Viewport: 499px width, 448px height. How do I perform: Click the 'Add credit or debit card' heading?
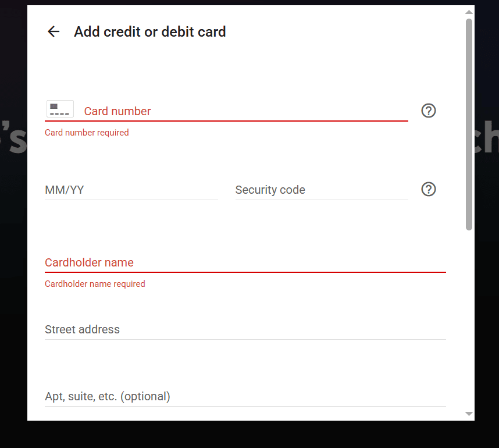pos(150,32)
